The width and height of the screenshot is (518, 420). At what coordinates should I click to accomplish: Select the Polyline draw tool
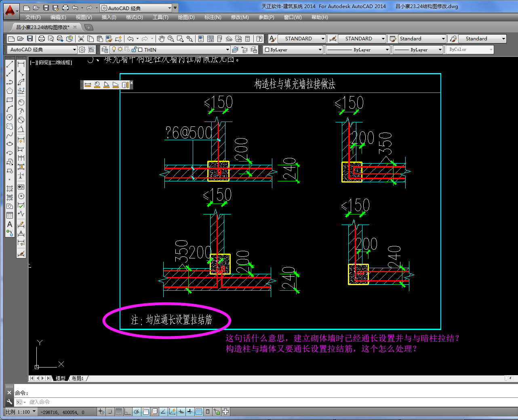click(x=10, y=82)
